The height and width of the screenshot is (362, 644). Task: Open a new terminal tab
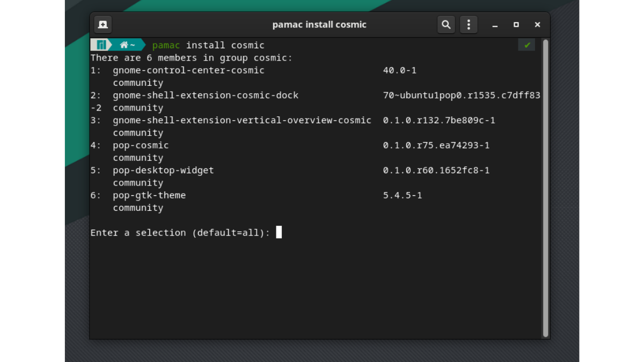coord(103,25)
